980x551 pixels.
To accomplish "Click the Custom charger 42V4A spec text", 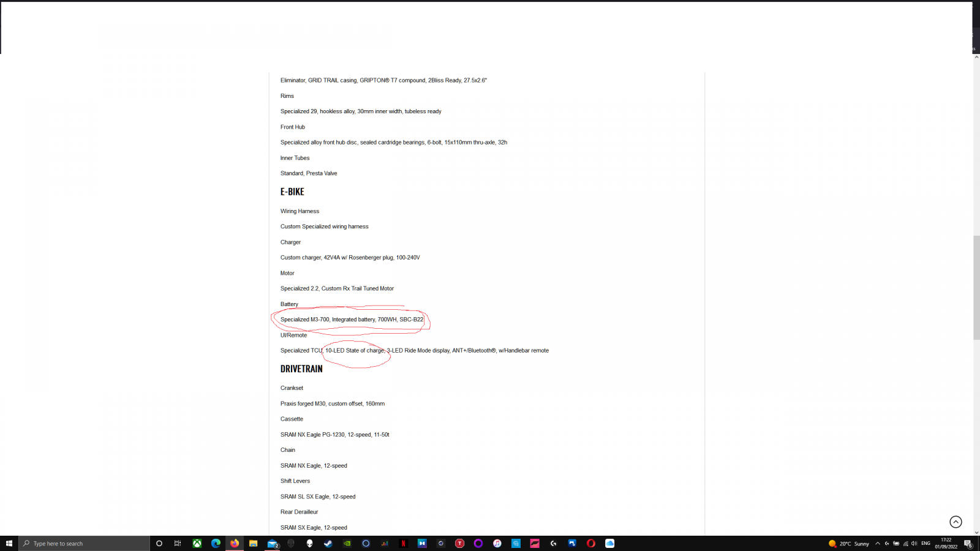I will click(350, 258).
